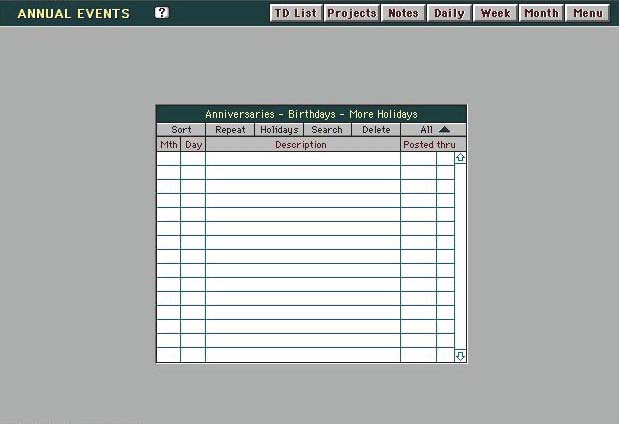Open the Week view
Screen dimensions: 619x424
click(495, 13)
